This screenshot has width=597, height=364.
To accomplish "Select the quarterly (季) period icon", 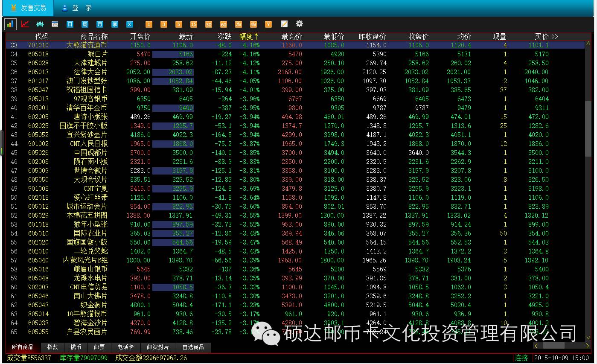I will tap(114, 24).
